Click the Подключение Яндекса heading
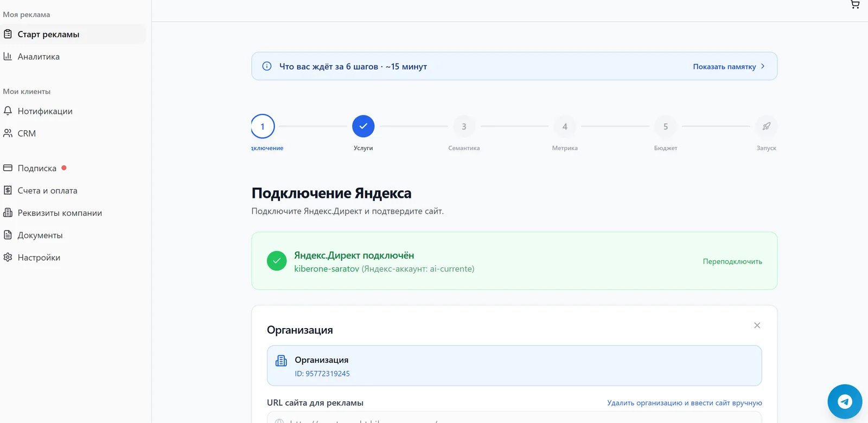Viewport: 868px width, 423px height. coord(331,193)
